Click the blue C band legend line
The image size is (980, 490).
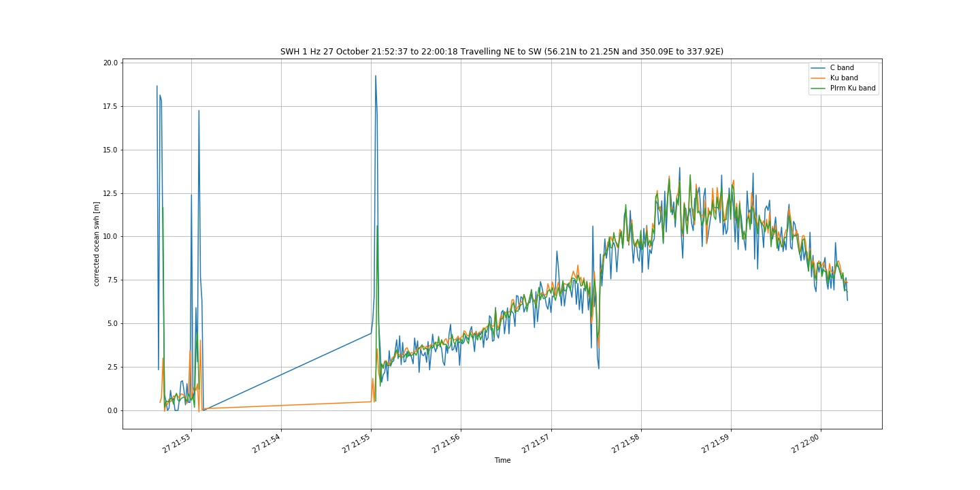pos(818,67)
